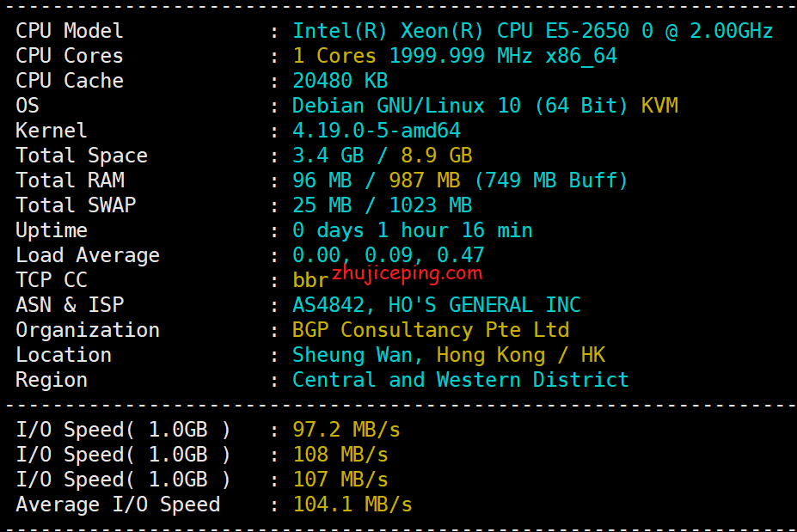Click 'AS4842, HO'S GENERAL INC' value
Viewport: 797px width, 532px height.
(x=437, y=305)
